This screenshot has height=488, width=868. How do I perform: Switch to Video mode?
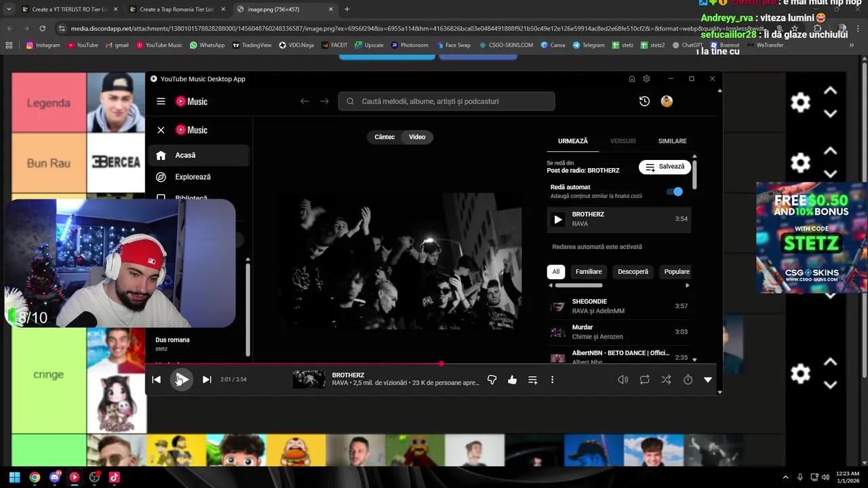(x=417, y=137)
